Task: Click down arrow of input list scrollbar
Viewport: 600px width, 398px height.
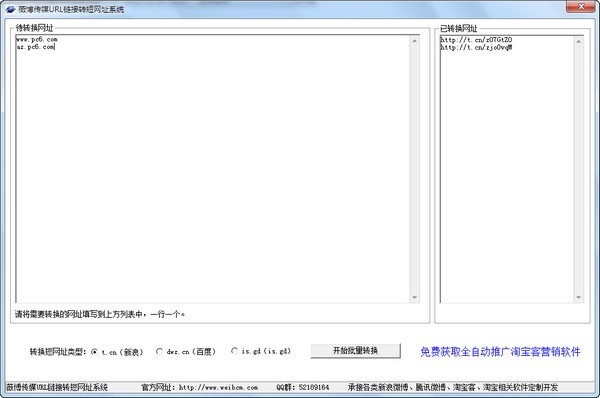Action: pyautogui.click(x=414, y=297)
